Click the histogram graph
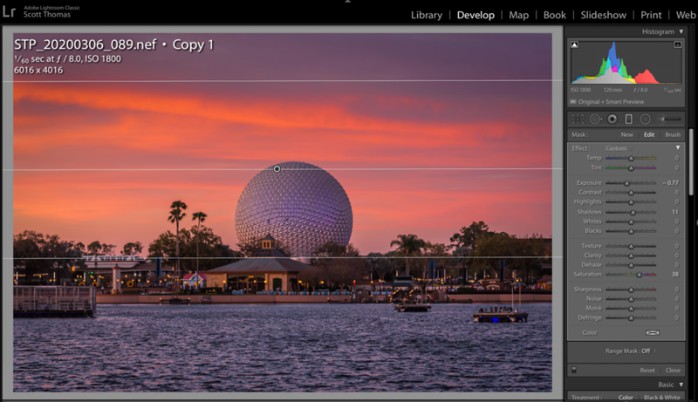 pyautogui.click(x=626, y=62)
